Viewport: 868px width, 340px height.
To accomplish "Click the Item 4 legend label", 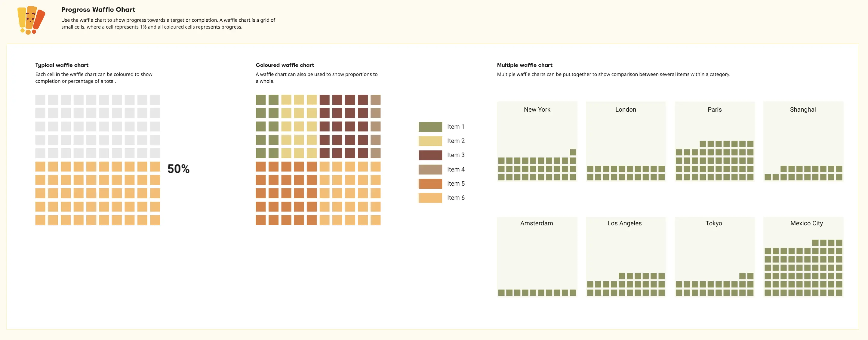I will point(456,169).
